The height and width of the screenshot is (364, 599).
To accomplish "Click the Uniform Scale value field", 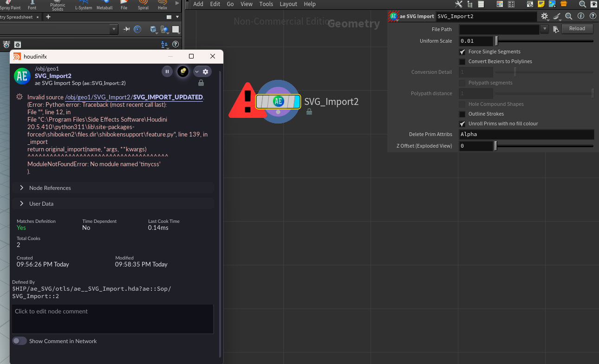I will 476,41.
